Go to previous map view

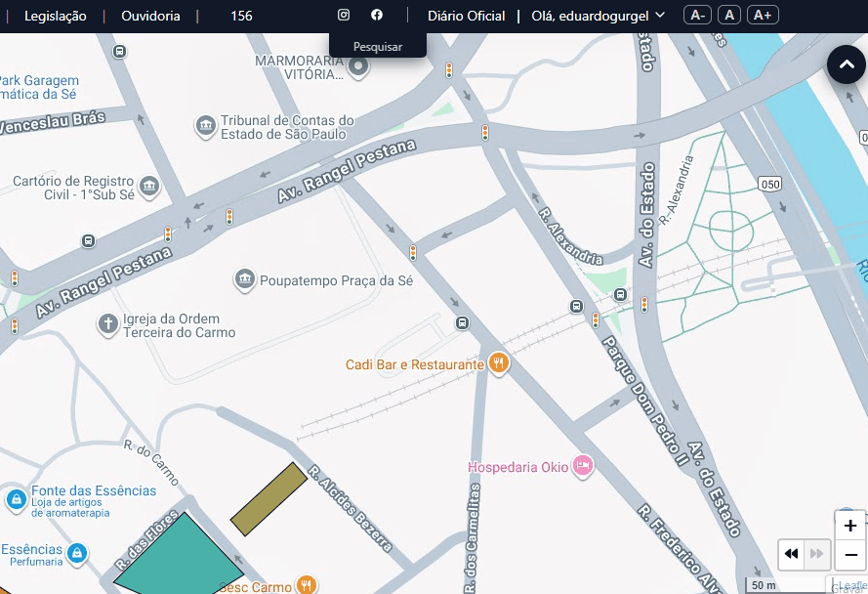click(x=791, y=554)
